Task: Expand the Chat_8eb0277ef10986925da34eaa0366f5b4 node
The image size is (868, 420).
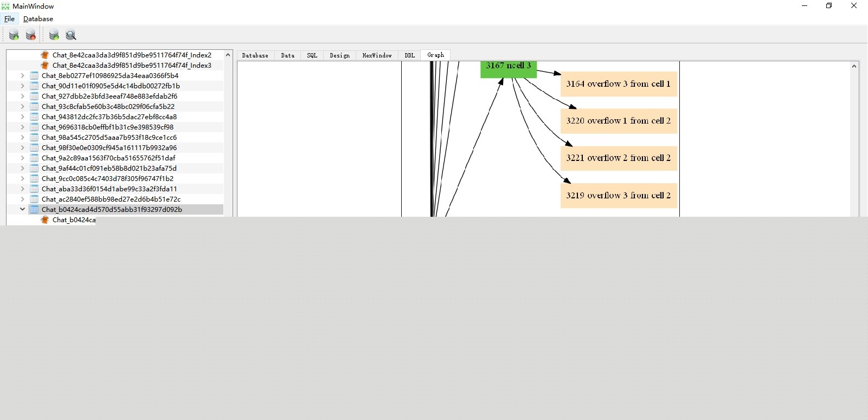Action: coord(22,75)
